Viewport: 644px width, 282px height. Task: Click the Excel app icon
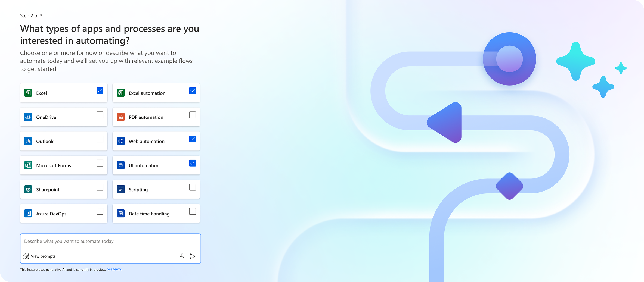(28, 93)
